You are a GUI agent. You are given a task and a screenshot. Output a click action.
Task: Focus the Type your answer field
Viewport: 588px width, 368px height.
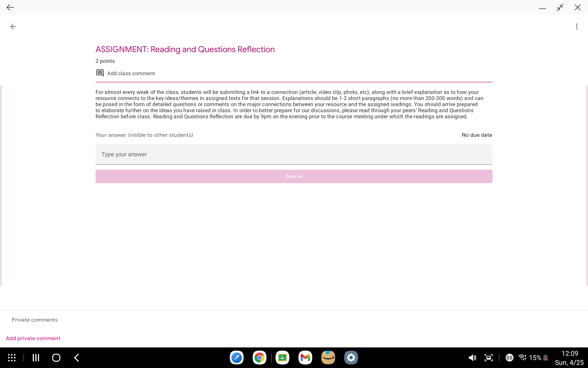point(294,154)
